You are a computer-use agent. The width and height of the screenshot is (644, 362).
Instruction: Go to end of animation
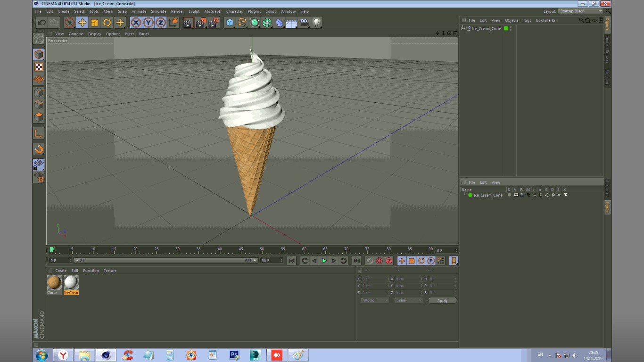(x=356, y=261)
